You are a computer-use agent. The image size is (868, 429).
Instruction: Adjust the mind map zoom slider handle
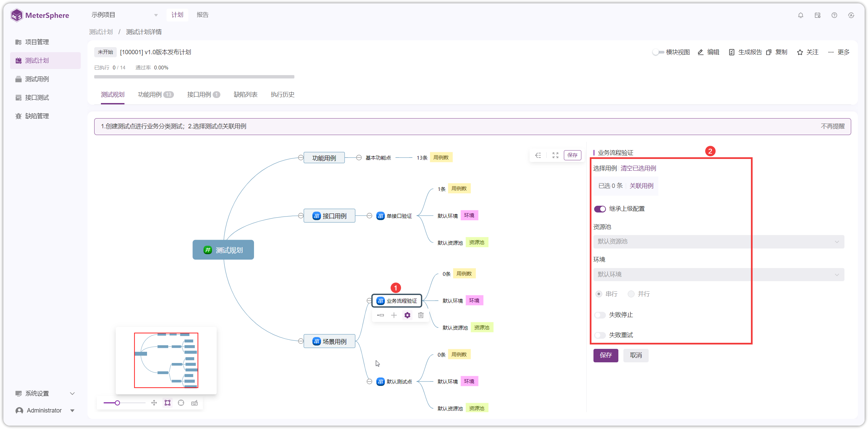(117, 403)
